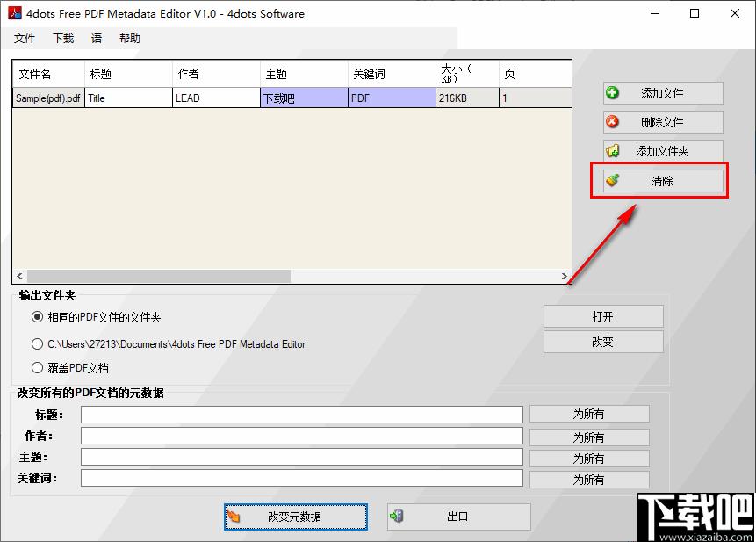Click the 关键词 column header

(392, 74)
